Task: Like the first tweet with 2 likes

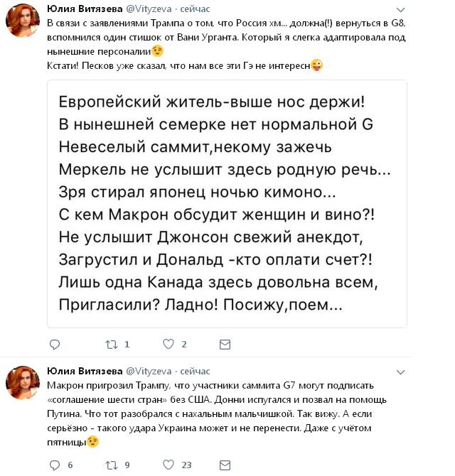Action: 168,344
